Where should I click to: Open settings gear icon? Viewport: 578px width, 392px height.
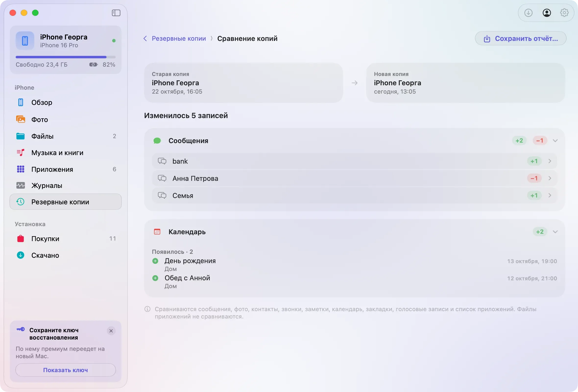click(x=564, y=13)
